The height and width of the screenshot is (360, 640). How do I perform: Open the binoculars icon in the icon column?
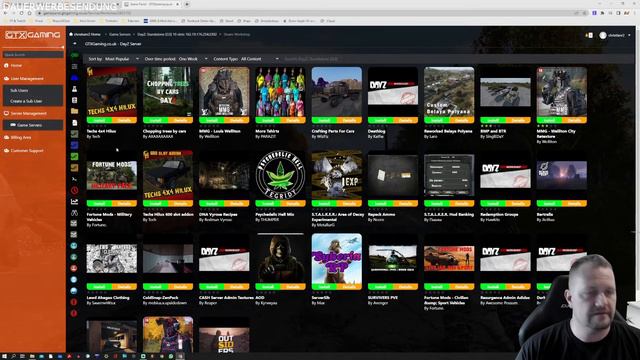74,213
